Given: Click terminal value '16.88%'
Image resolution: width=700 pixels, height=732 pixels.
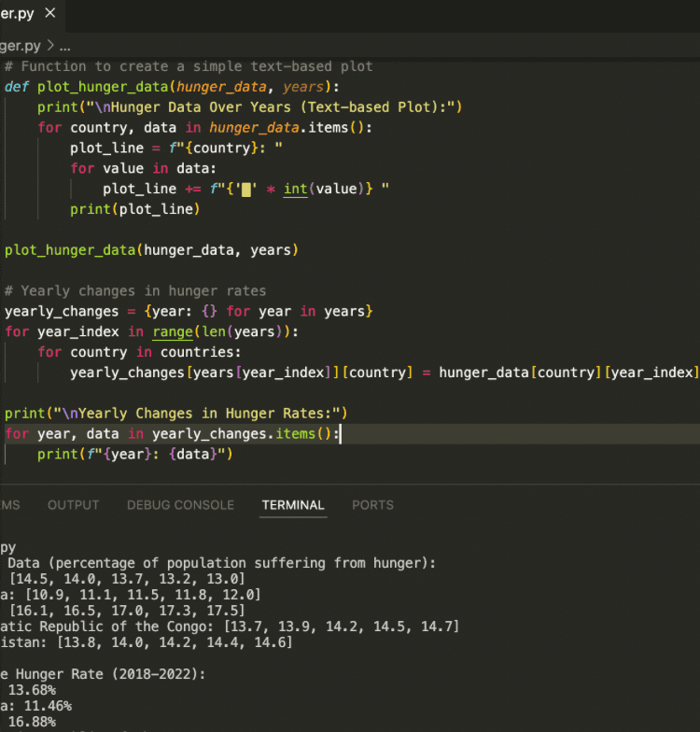Looking at the screenshot, I should tap(32, 722).
